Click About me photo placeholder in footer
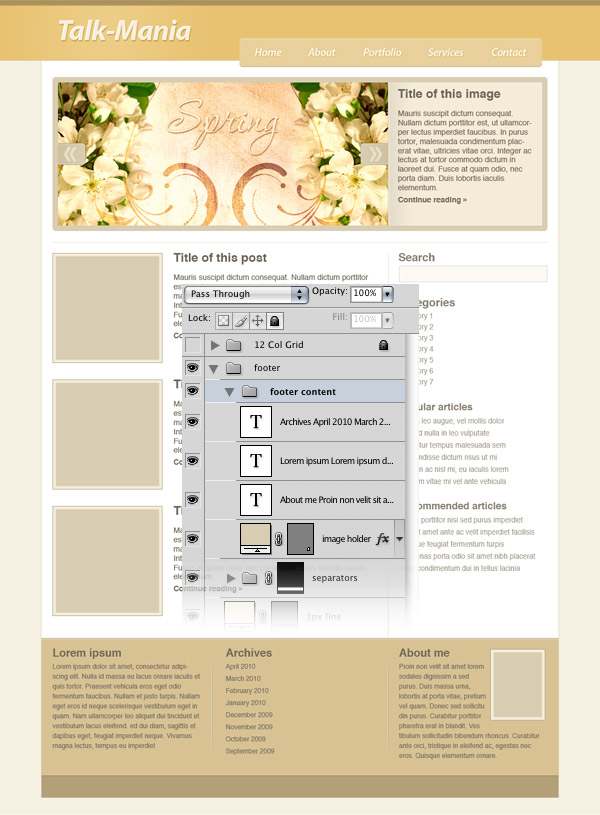 (x=518, y=685)
